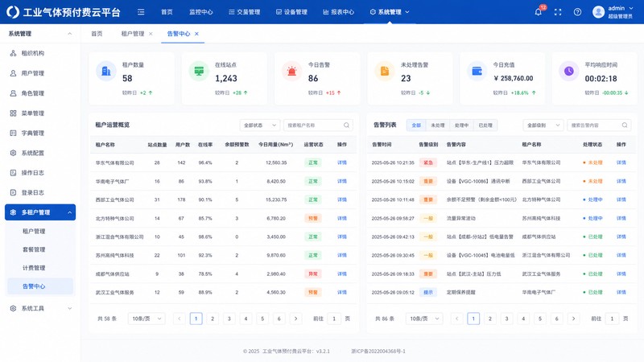Viewport: 644px width, 362px height.
Task: Open 报表中心 in top navigation
Action: (x=338, y=12)
